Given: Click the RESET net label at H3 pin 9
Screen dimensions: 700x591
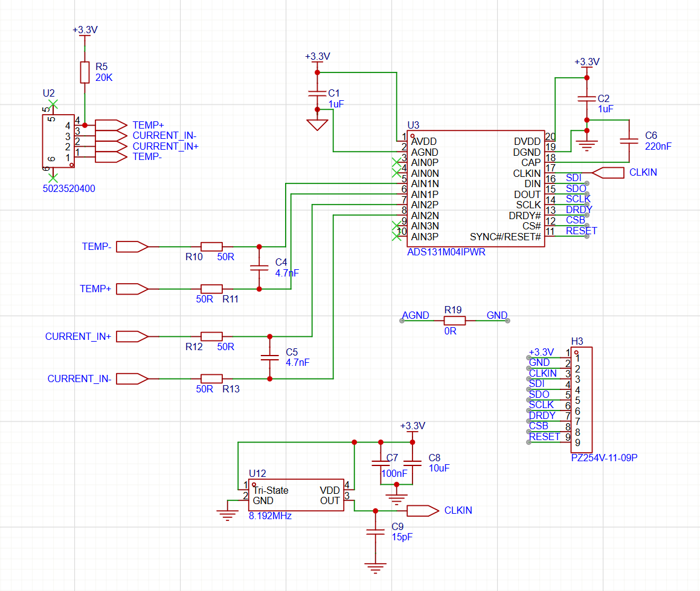Looking at the screenshot, I should (x=544, y=436).
